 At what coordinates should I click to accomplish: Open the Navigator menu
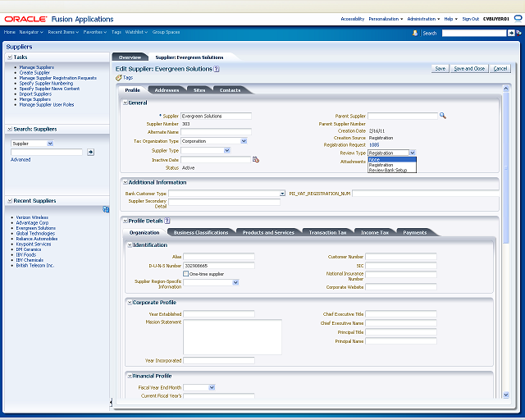point(31,32)
